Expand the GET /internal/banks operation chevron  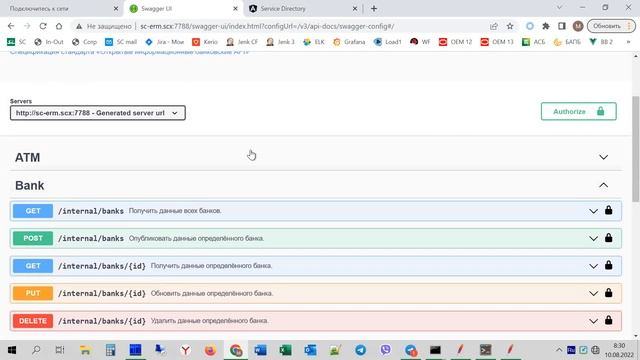pos(593,211)
